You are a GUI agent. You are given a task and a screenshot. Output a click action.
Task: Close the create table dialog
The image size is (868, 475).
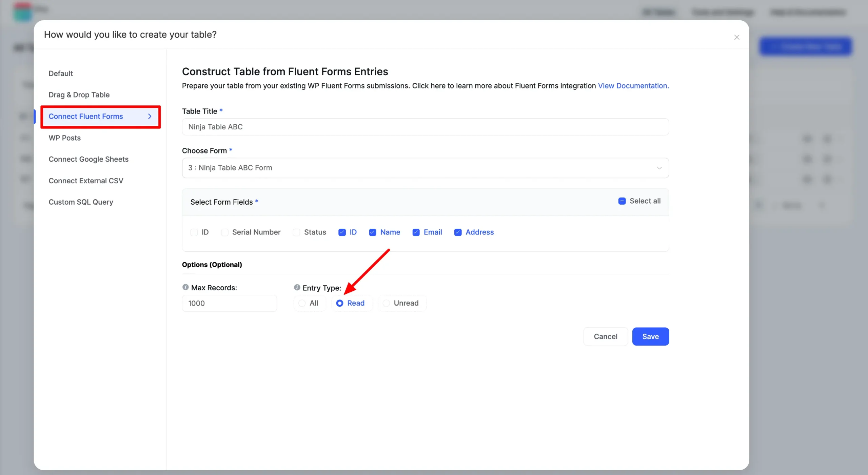click(737, 37)
